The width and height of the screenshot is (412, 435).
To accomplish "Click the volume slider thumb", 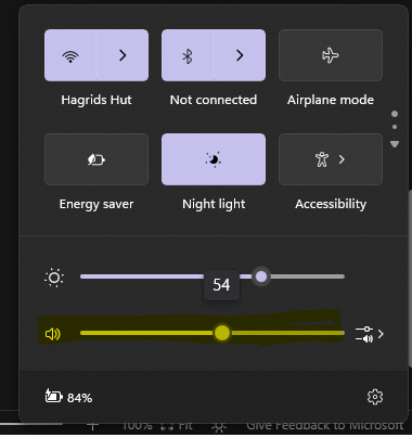I will pyautogui.click(x=222, y=333).
